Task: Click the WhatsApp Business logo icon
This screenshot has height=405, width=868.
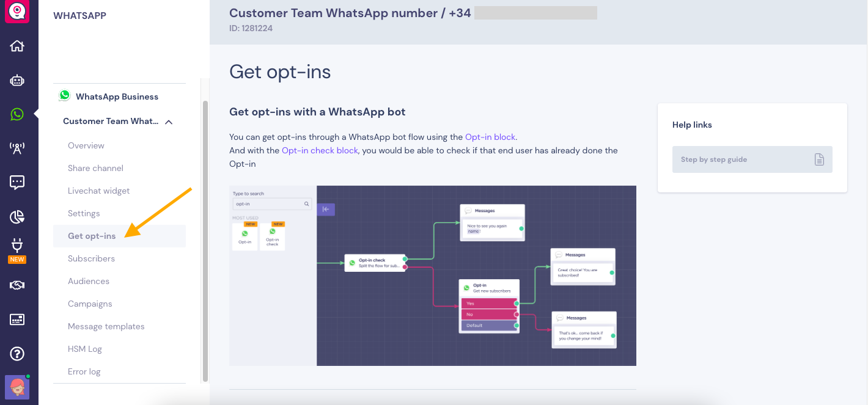Action: click(x=65, y=96)
